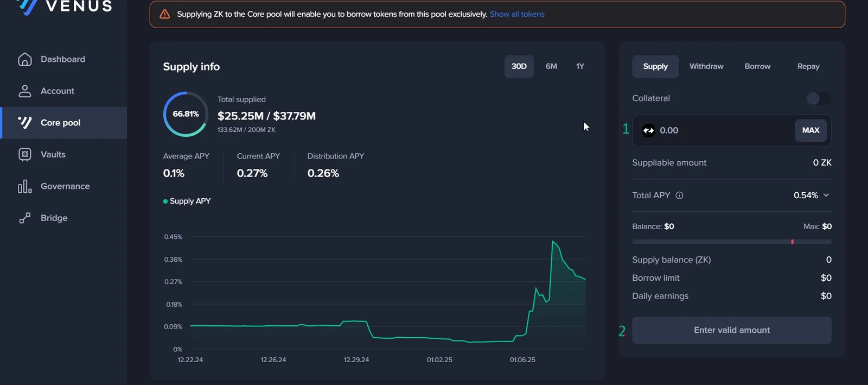Expand the Total APY 0.54% chevron
The height and width of the screenshot is (385, 868).
(826, 195)
